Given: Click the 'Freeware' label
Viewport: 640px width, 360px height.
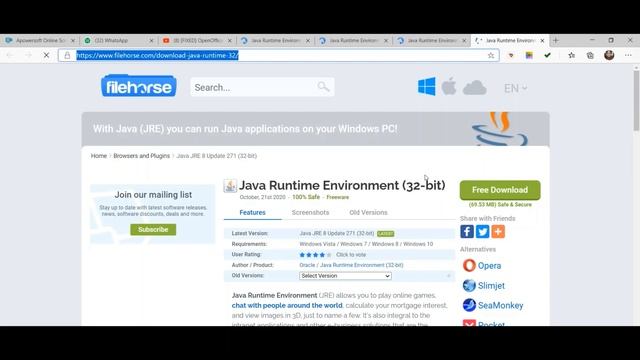Looking at the screenshot, I should click(338, 197).
